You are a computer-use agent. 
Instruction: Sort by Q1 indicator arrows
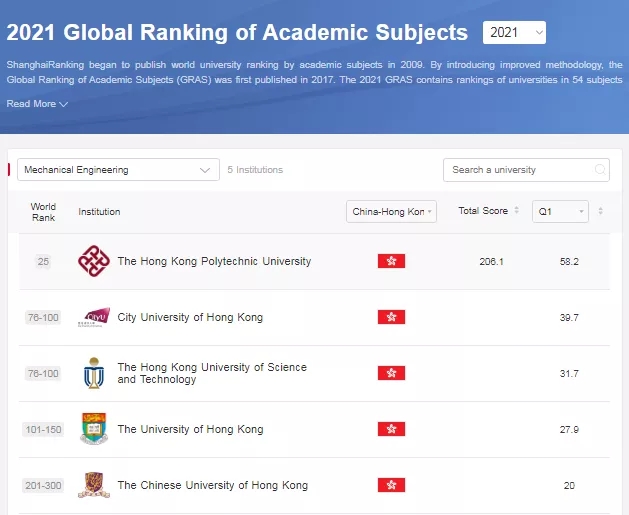coord(601,211)
